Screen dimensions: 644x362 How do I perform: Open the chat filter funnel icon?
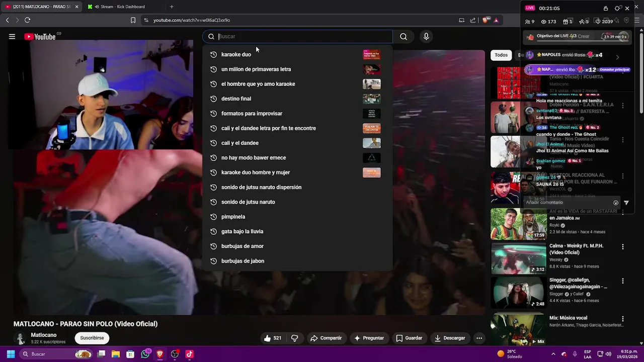626,203
